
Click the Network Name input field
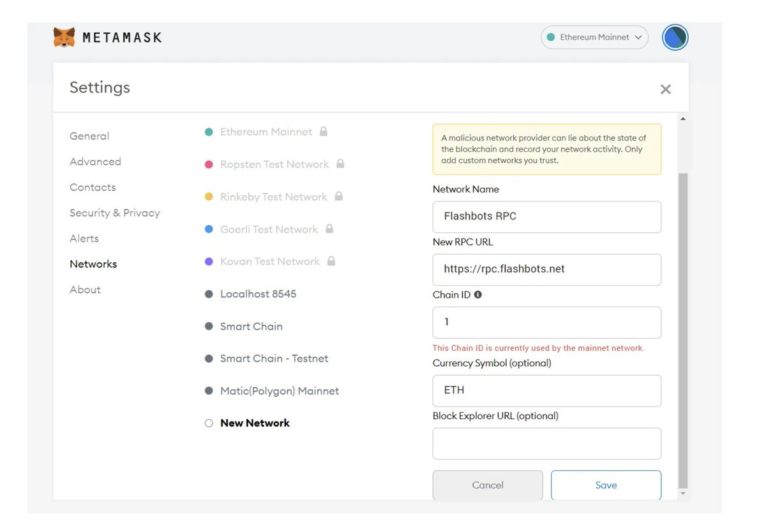point(547,217)
